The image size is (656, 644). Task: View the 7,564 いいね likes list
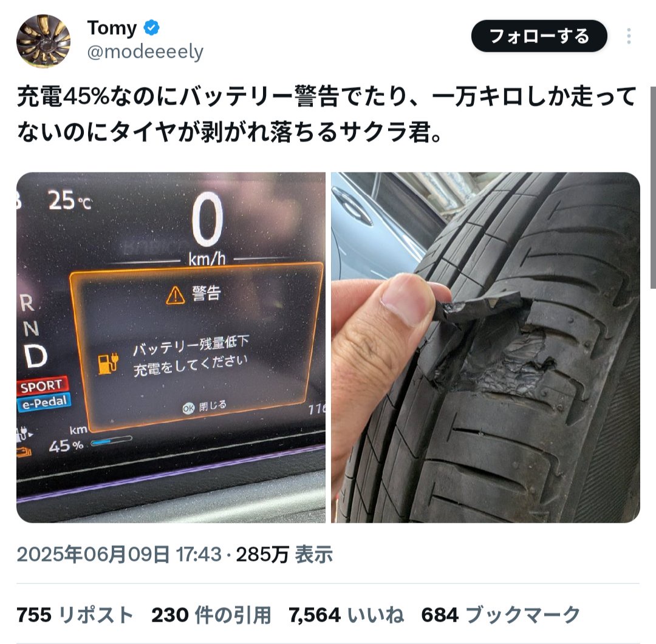point(346,615)
